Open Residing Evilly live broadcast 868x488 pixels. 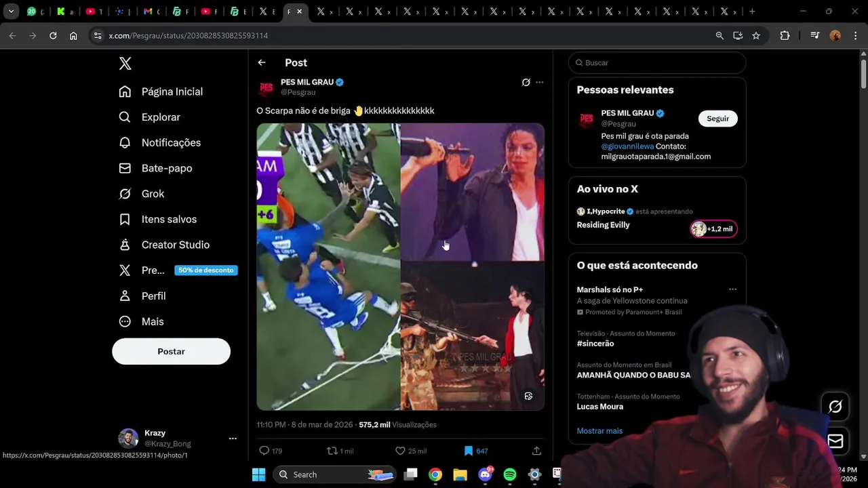pos(603,225)
